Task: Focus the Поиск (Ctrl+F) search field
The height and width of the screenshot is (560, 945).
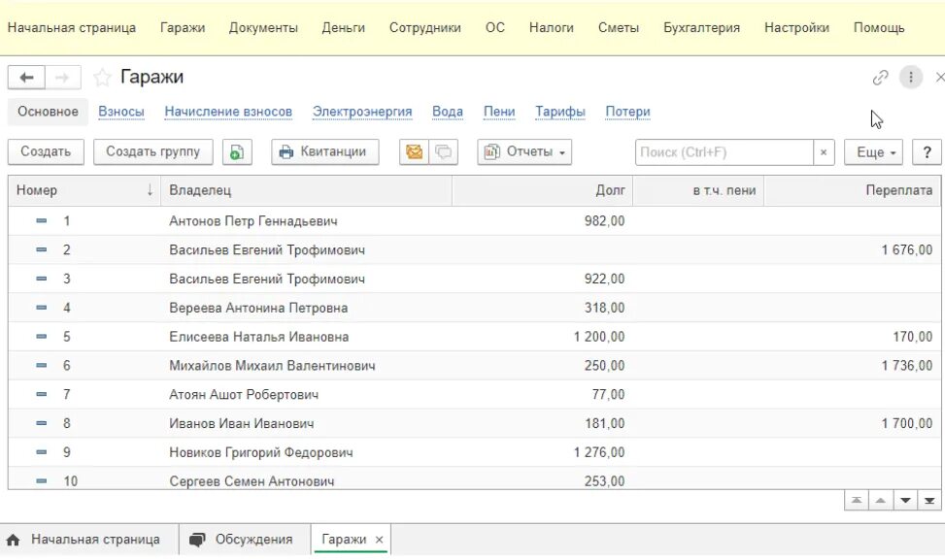Action: 724,152
